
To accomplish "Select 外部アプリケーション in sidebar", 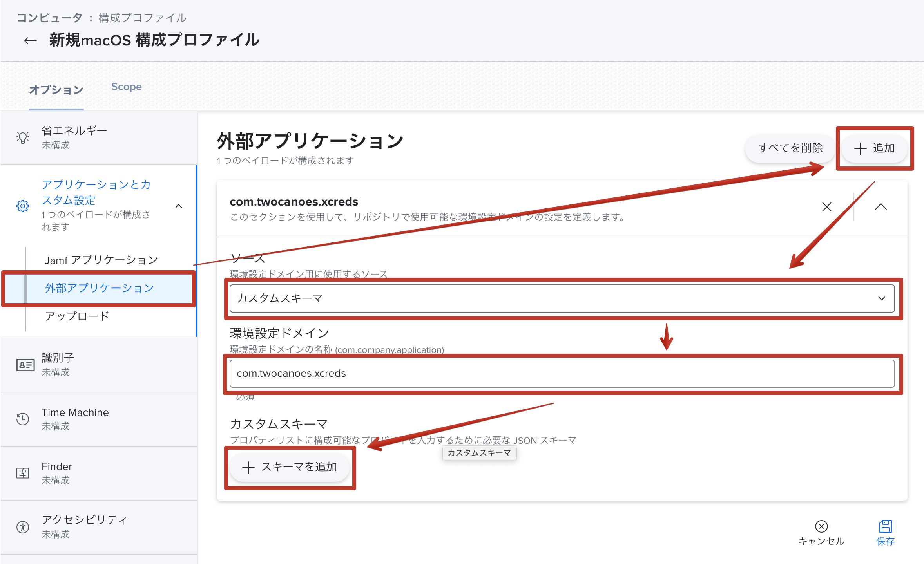I will click(100, 288).
